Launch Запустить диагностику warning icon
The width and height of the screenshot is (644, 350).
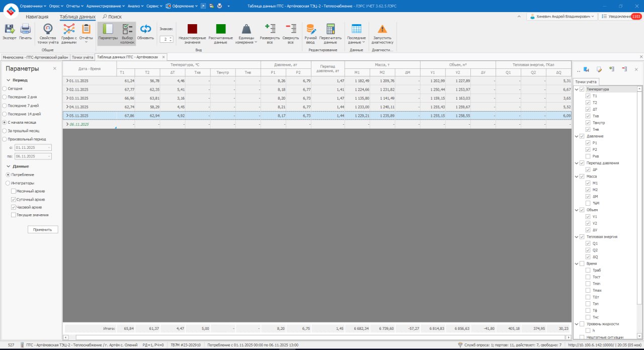(382, 29)
